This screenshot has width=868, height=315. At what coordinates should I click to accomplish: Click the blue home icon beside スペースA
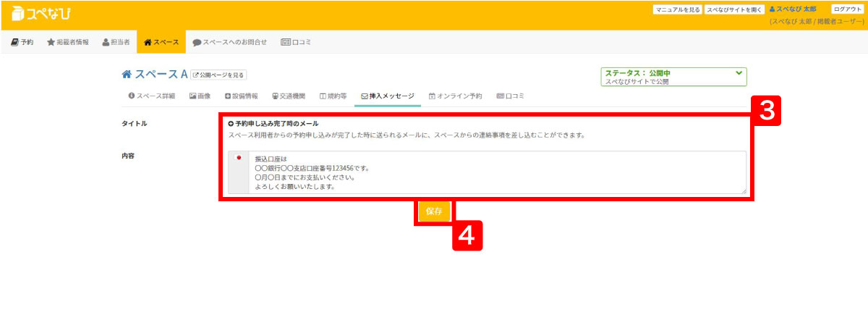click(127, 75)
